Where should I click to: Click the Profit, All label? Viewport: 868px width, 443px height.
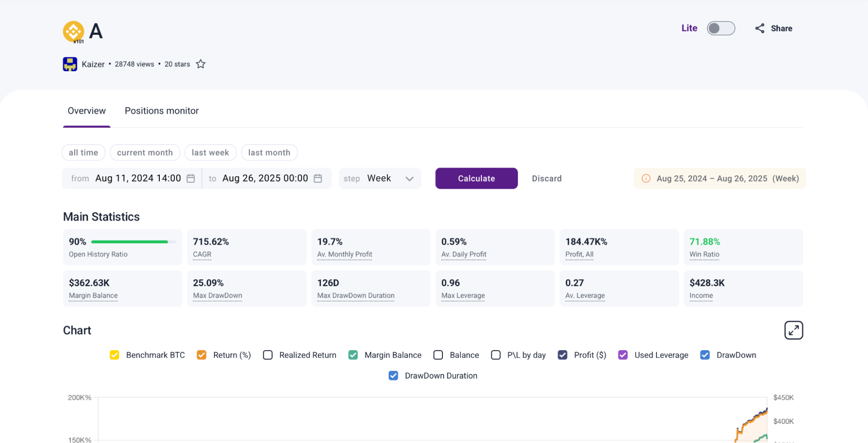click(x=579, y=255)
